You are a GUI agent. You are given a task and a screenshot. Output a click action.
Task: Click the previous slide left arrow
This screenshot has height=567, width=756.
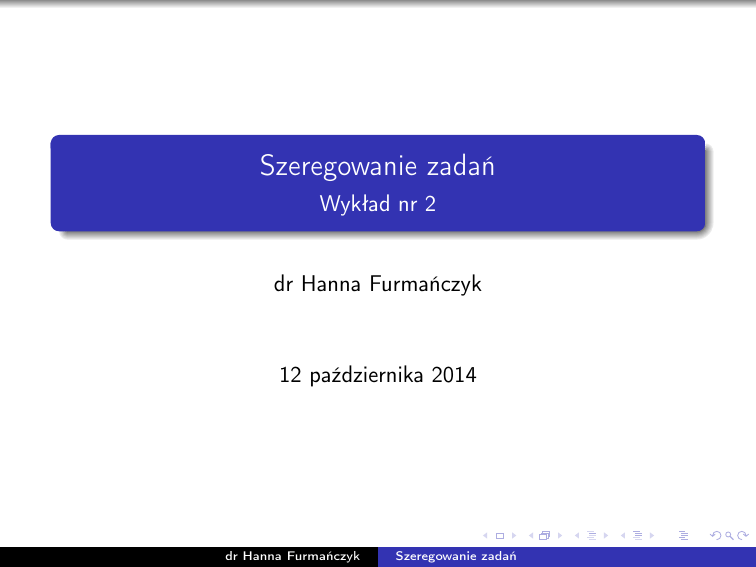click(x=485, y=537)
